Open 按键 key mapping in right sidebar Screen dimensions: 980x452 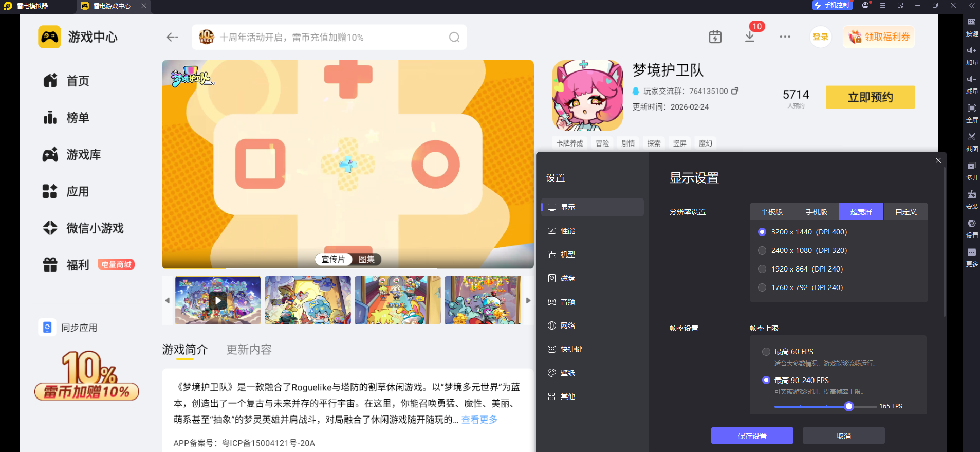(x=972, y=27)
